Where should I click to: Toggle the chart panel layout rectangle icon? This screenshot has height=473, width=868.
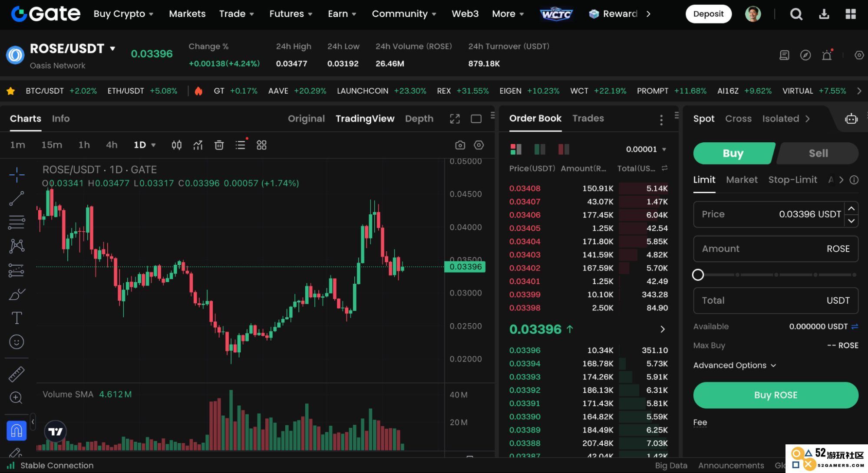(476, 118)
